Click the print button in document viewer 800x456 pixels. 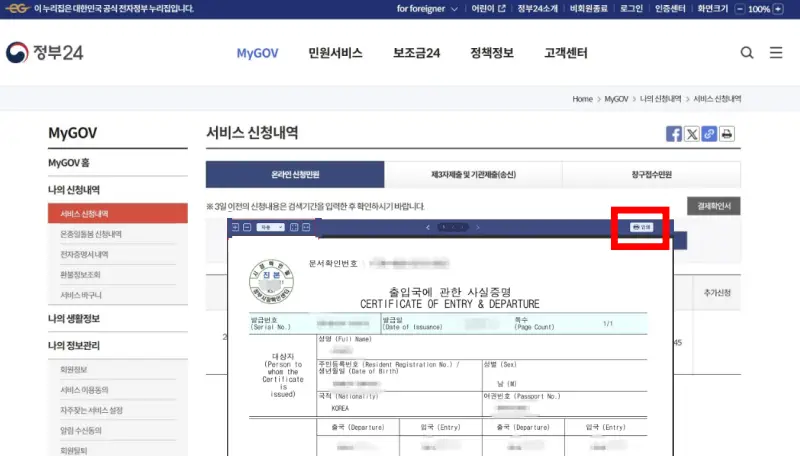(641, 227)
